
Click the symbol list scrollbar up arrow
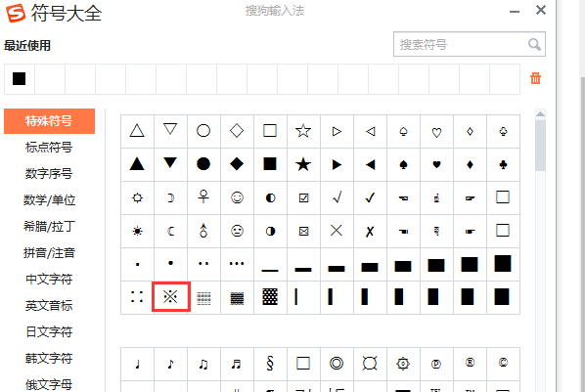(540, 113)
